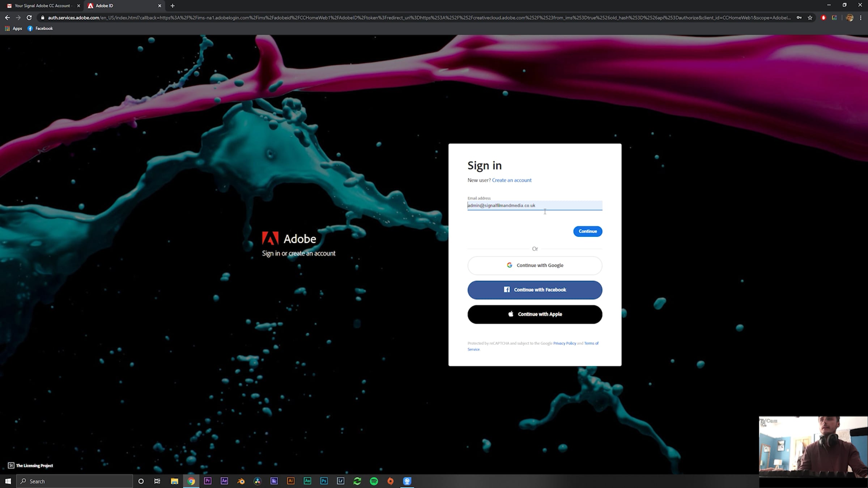Open the Create an account link
The image size is (868, 488).
511,180
